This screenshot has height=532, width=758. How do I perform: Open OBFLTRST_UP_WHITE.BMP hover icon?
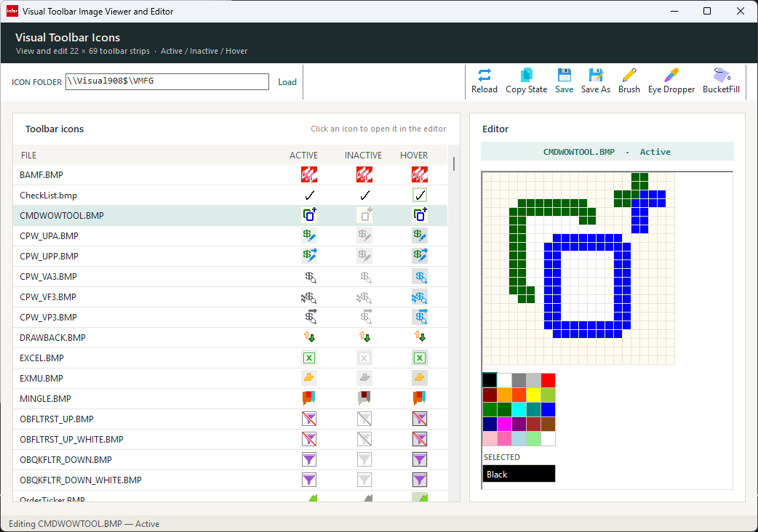(x=420, y=439)
